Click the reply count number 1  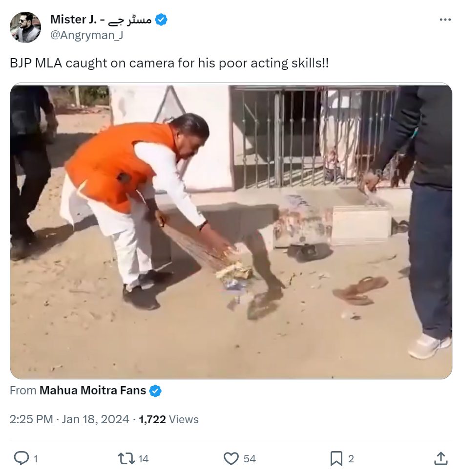(x=36, y=459)
